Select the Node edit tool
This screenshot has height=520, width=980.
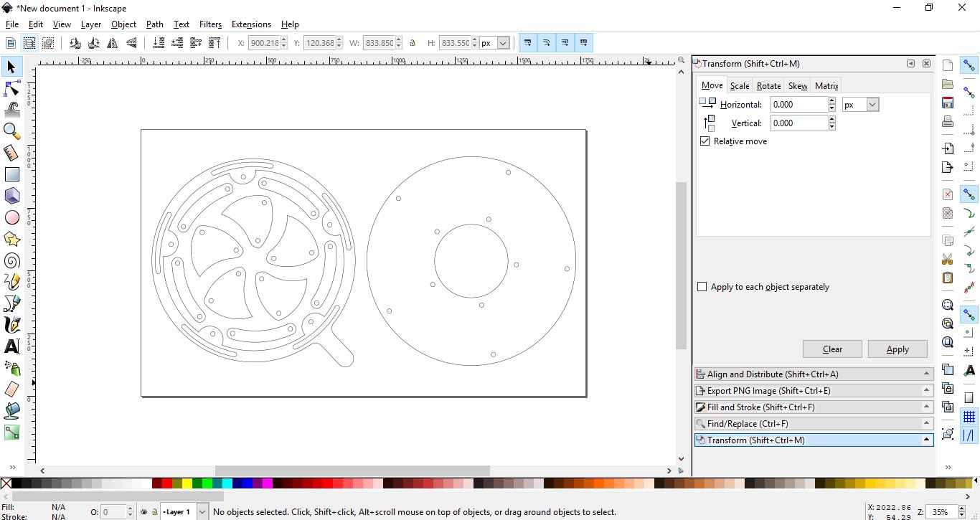[x=11, y=88]
